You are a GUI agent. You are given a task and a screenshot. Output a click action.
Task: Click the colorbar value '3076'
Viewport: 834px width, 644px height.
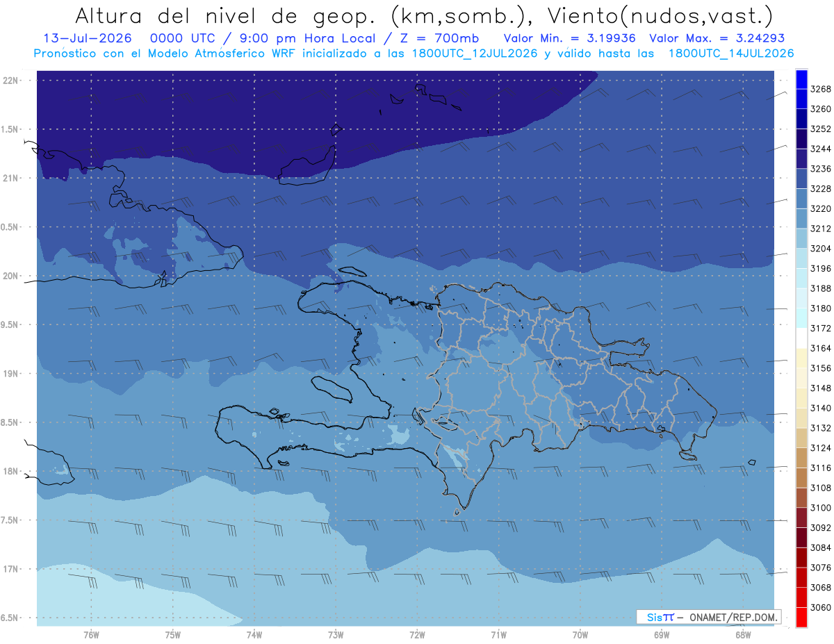[821, 567]
